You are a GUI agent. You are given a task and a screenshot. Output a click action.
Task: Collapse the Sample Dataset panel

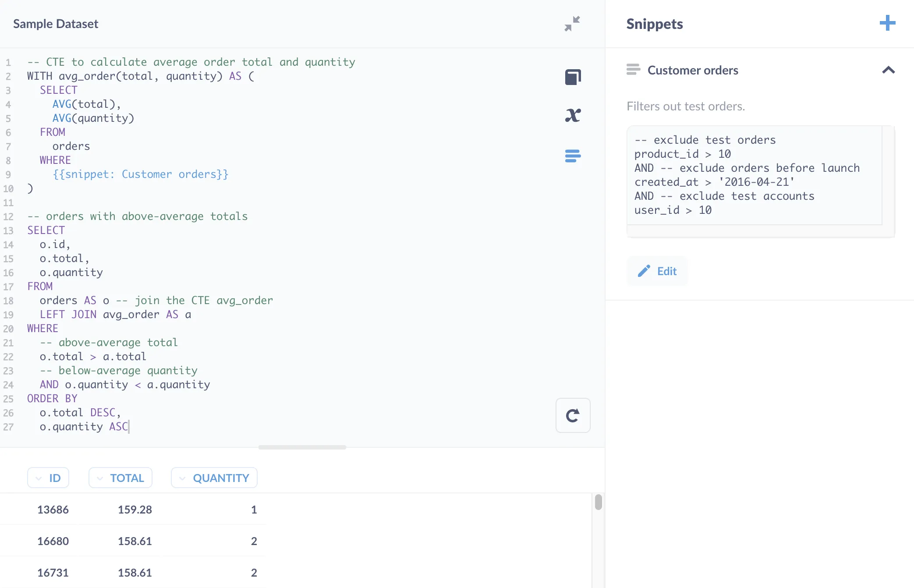click(572, 24)
